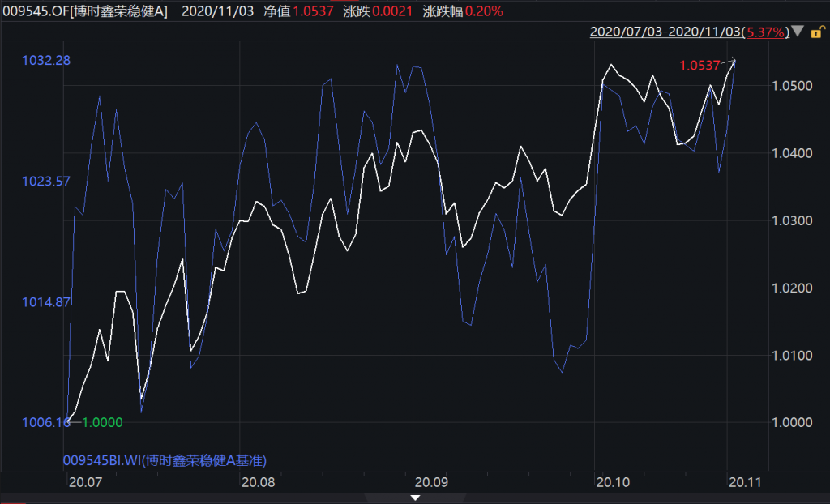Viewport: 830px width, 504px height.
Task: Select the 009545BI.WI benchmark legend label
Action: (x=165, y=460)
